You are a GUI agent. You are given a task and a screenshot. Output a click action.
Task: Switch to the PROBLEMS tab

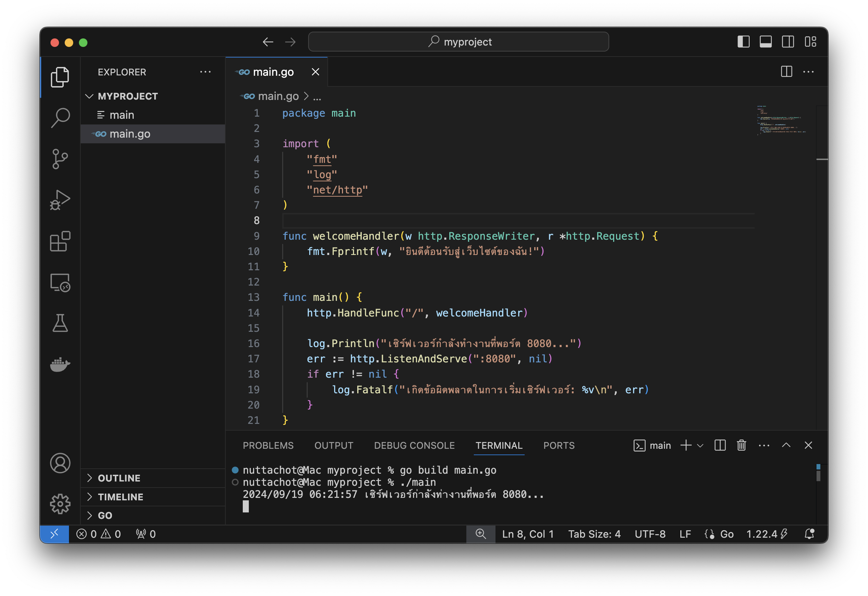[x=268, y=445]
